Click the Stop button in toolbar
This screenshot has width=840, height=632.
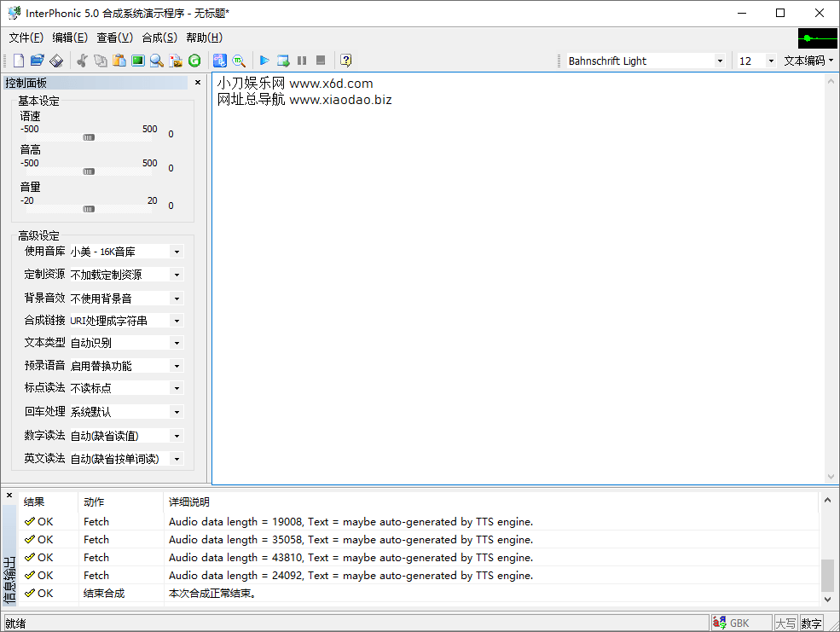click(x=321, y=61)
